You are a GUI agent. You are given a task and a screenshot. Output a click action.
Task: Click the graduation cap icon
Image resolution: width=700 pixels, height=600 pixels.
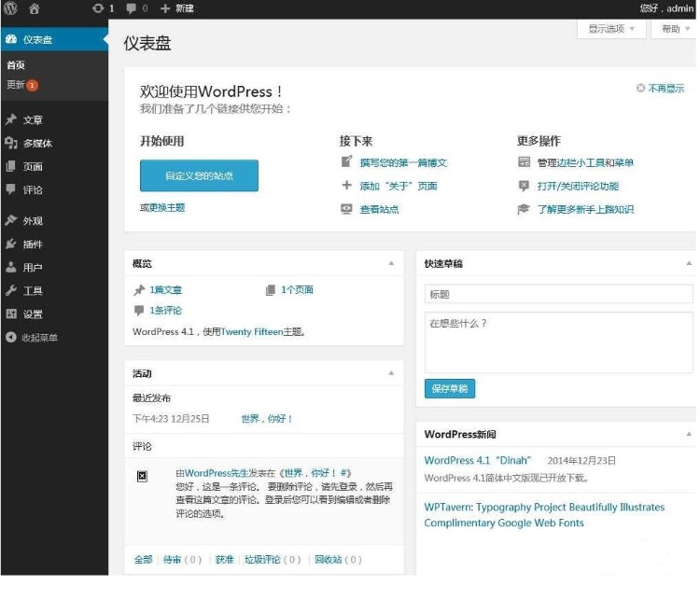pyautogui.click(x=524, y=209)
